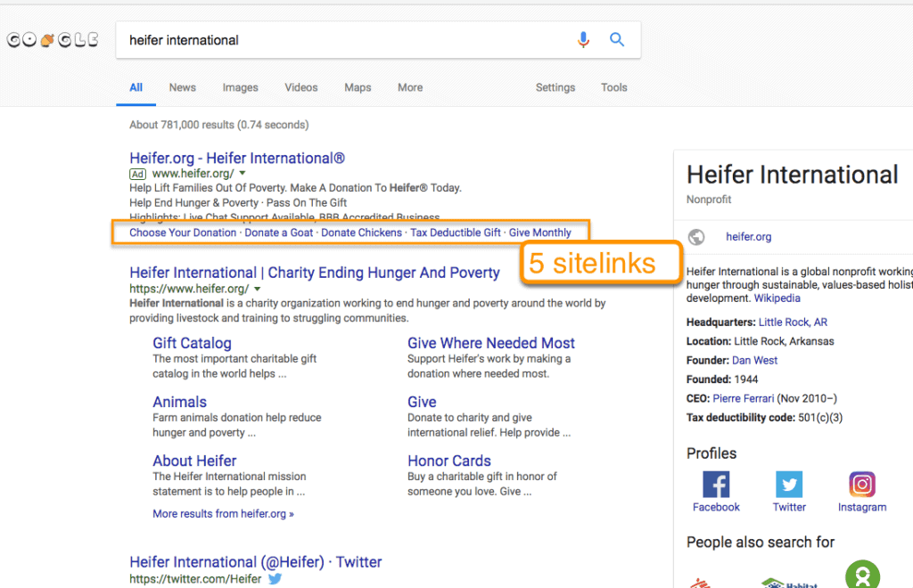Switch to the Maps tab

pos(358,87)
